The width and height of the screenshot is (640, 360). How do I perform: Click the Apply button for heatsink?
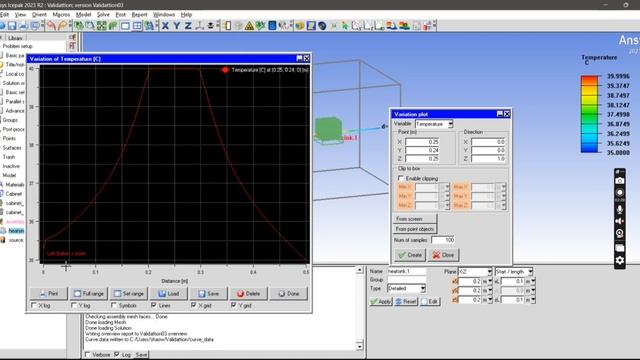(x=380, y=301)
